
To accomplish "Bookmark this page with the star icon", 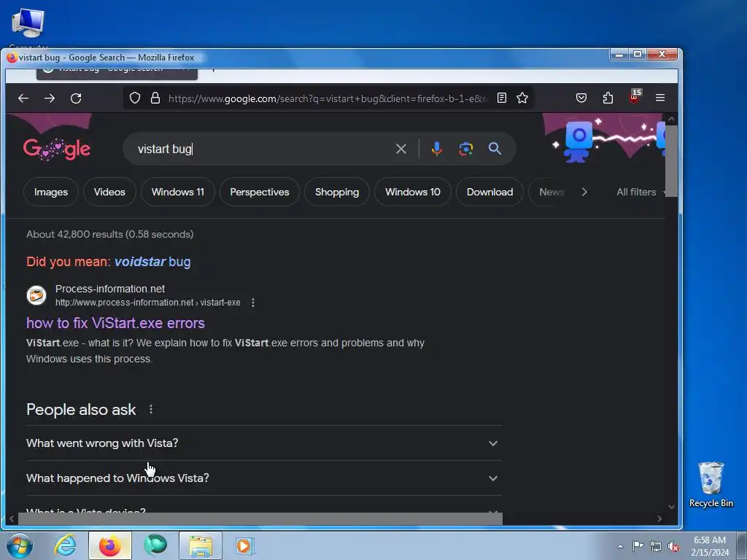I will point(522,98).
